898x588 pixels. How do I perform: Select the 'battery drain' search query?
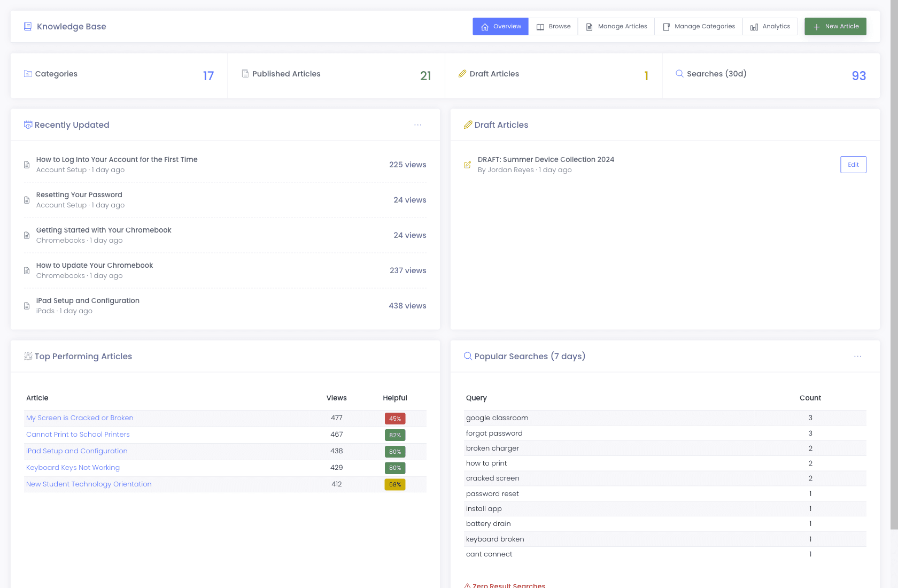click(x=488, y=523)
